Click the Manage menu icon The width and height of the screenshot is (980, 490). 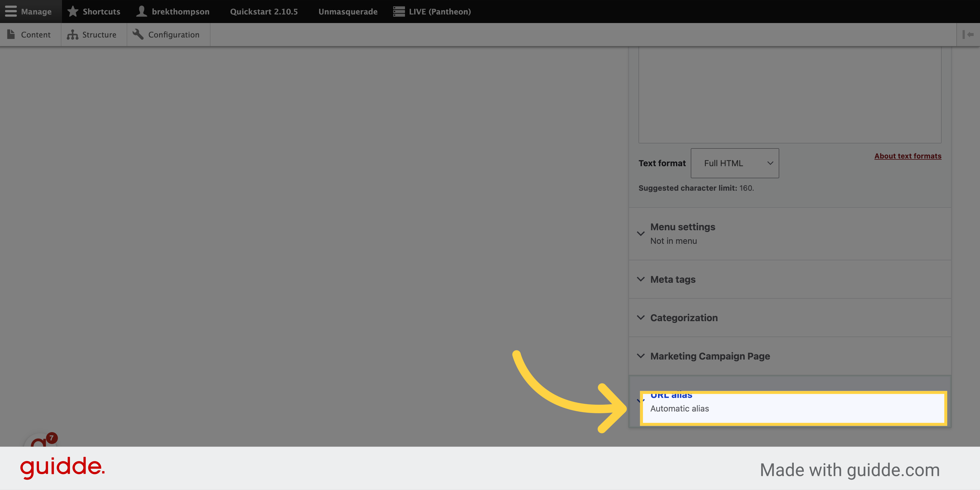click(11, 11)
